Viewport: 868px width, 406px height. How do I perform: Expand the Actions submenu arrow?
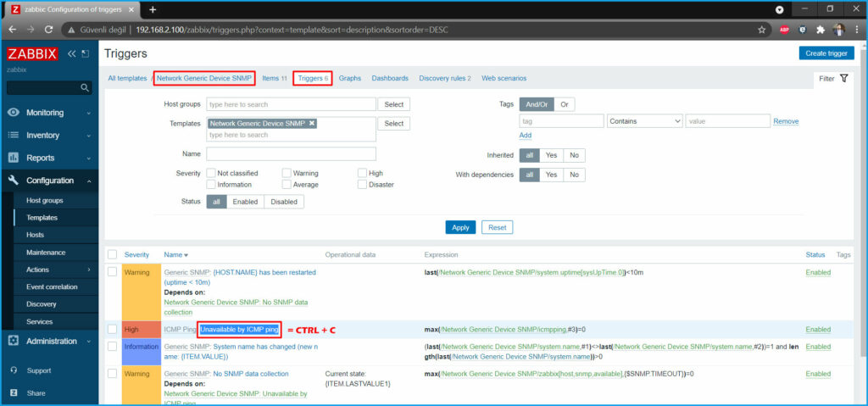pos(88,270)
